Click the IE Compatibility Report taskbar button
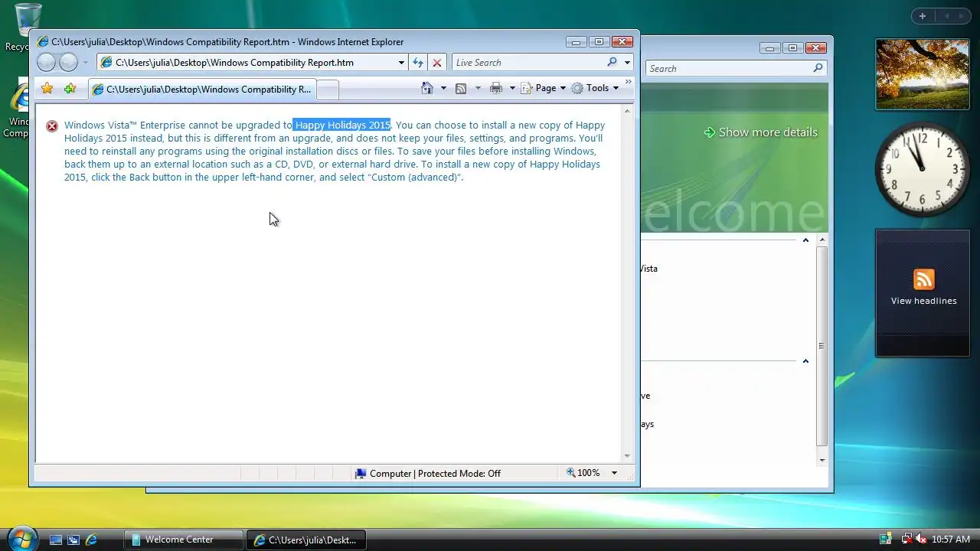The image size is (980, 551). pos(306,540)
